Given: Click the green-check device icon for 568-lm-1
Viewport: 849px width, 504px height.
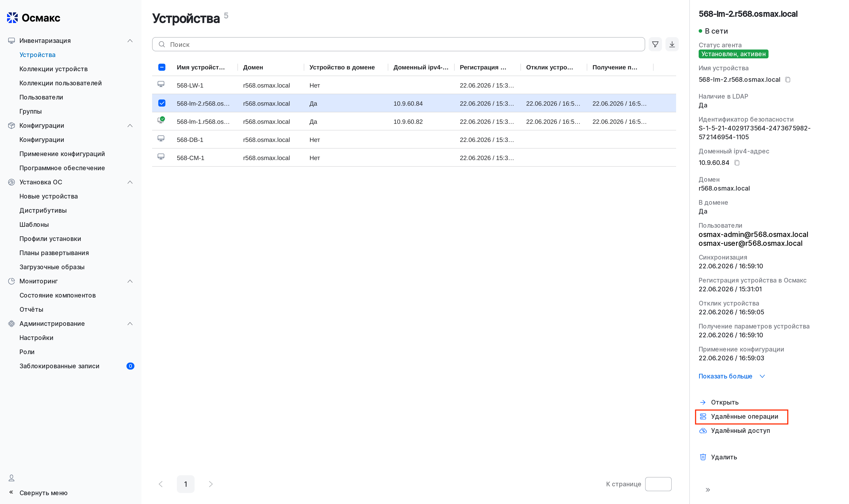Looking at the screenshot, I should [161, 120].
